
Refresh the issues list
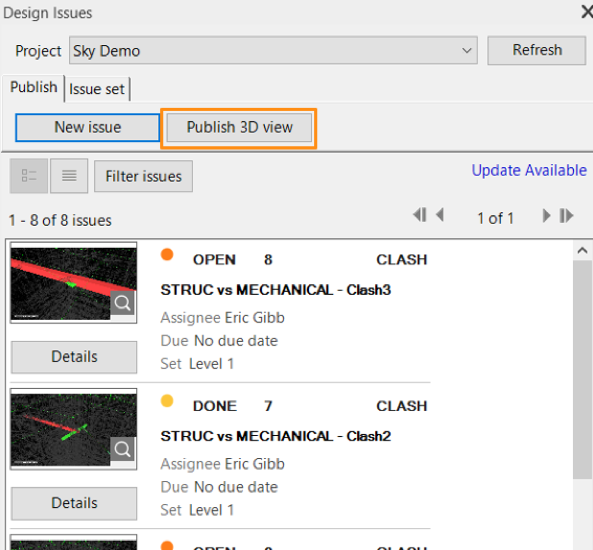[x=537, y=50]
